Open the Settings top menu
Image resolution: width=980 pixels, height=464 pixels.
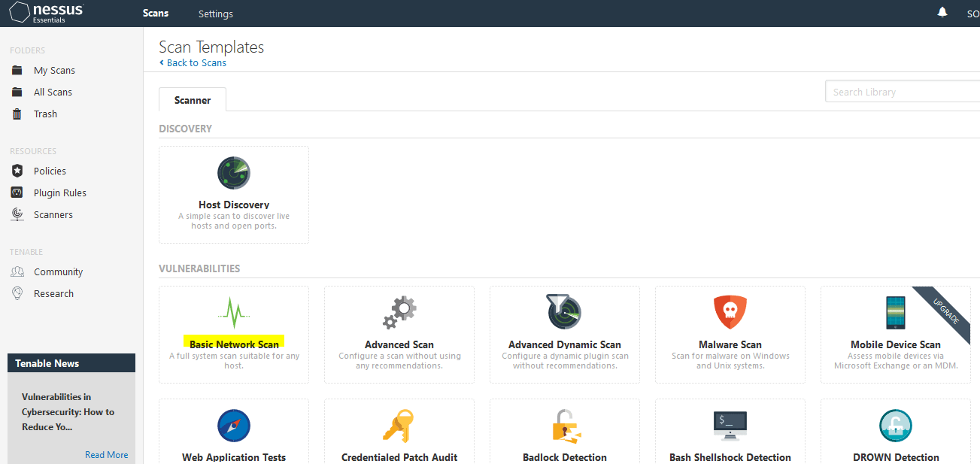click(x=216, y=14)
